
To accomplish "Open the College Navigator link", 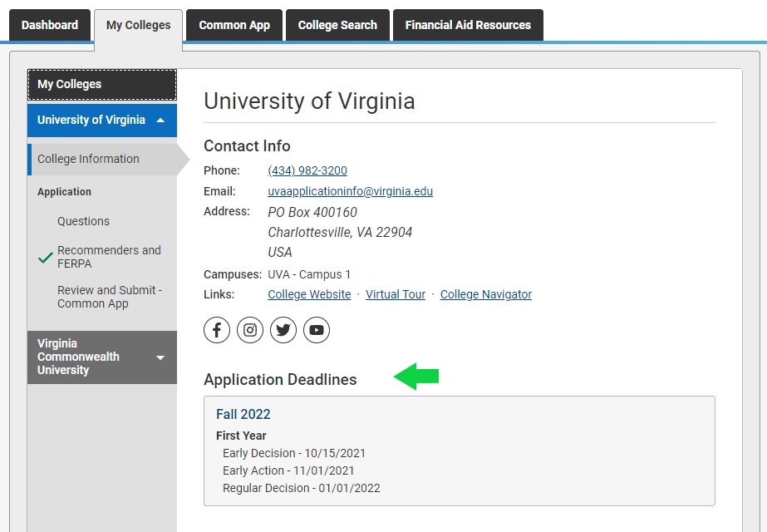I will [x=486, y=294].
